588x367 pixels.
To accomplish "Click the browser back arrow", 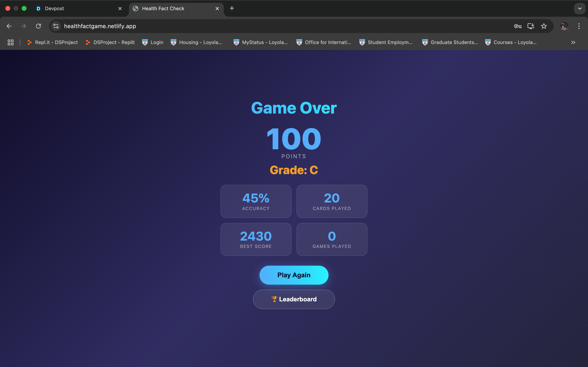I will [x=9, y=26].
